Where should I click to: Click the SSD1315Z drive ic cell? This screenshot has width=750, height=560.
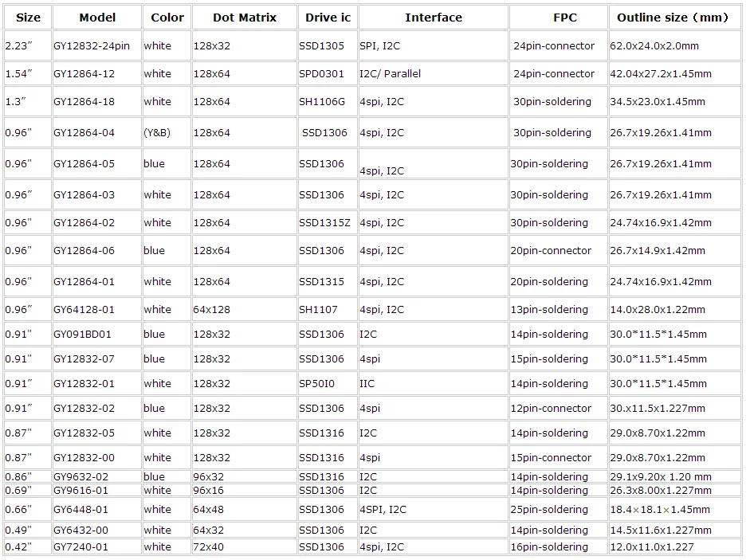324,223
